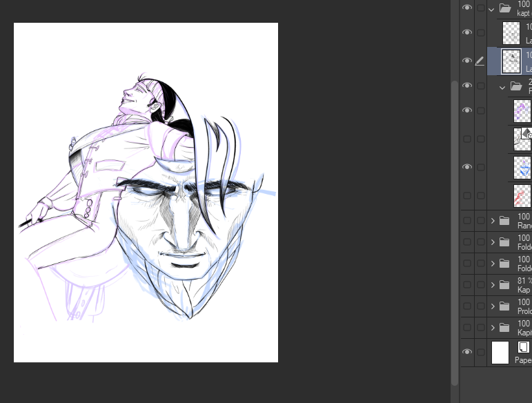Click the Paper layer page icon
This screenshot has height=403, width=532.
click(524, 348)
